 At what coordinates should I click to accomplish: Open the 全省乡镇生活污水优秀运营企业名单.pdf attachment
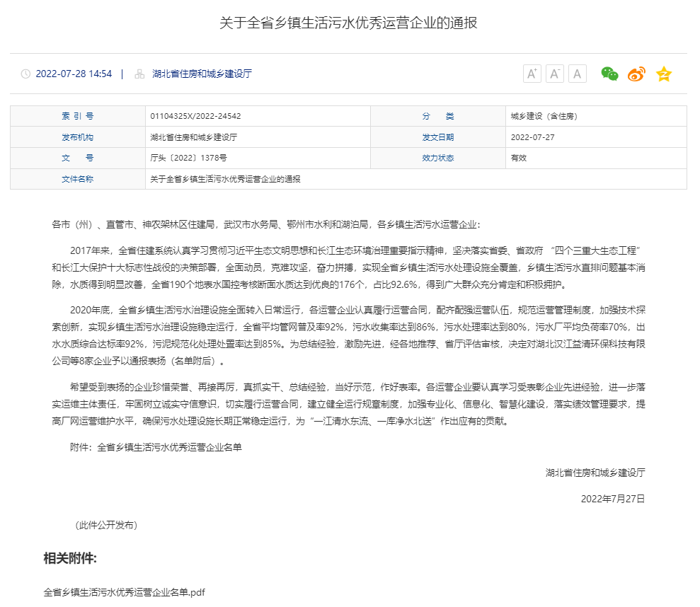(x=124, y=591)
